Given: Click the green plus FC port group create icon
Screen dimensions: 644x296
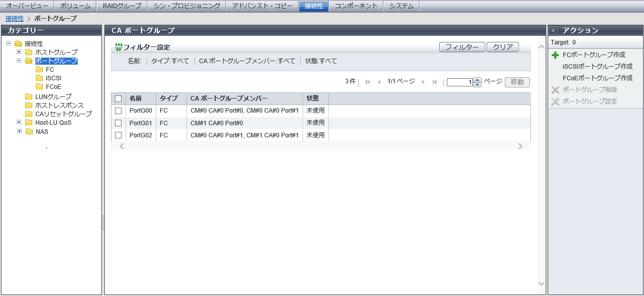Looking at the screenshot, I should click(555, 55).
